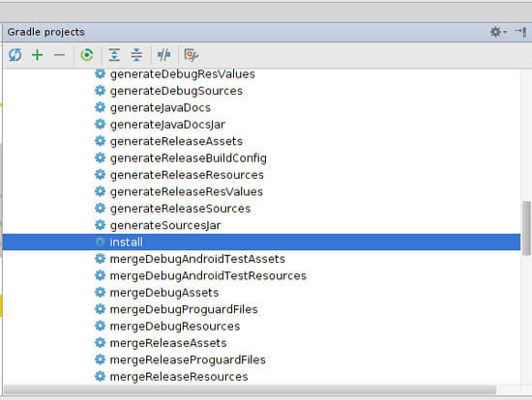This screenshot has width=532, height=400.
Task: Click gear icon beside generateSourcesJar
Action: coord(100,225)
